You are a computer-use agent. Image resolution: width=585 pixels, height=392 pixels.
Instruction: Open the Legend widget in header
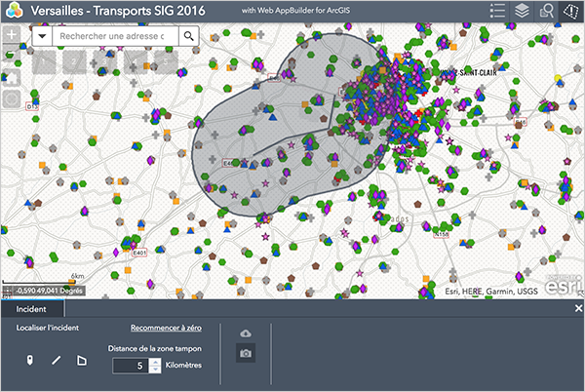tap(497, 11)
